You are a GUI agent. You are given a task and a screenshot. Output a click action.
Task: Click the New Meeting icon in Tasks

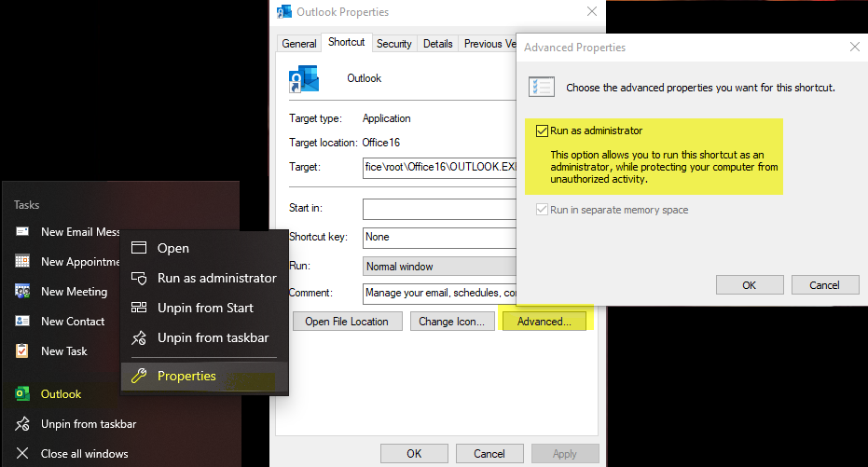(x=22, y=291)
